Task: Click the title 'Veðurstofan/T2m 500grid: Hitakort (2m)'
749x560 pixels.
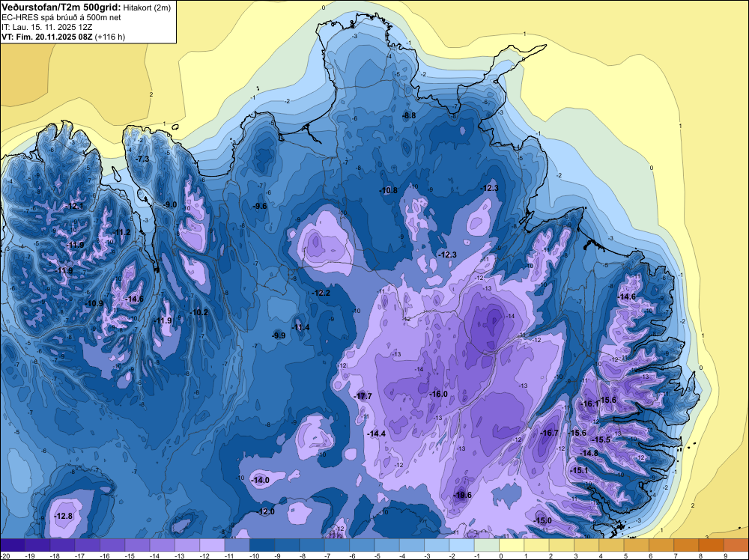Action: [x=85, y=7]
